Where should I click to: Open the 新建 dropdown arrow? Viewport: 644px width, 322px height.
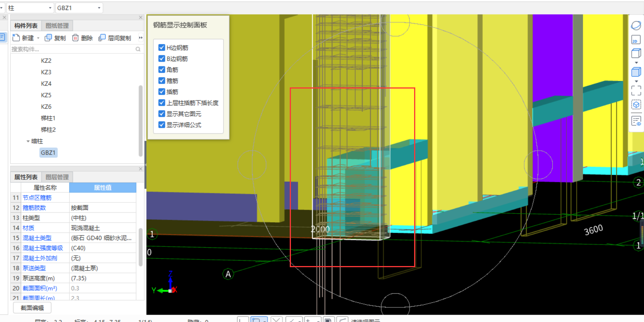coord(38,38)
